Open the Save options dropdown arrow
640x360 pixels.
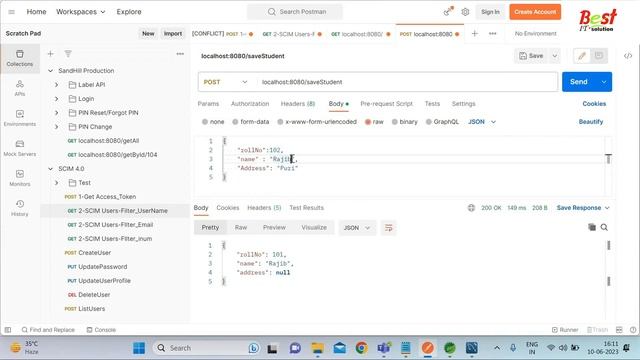click(554, 56)
